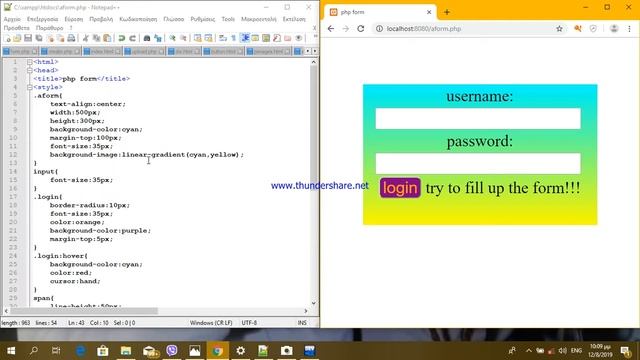Go back in the Chrome browser
The height and width of the screenshot is (360, 640).
331,29
